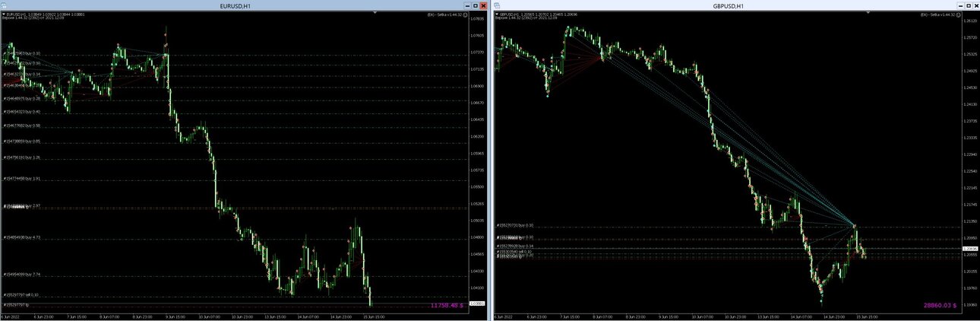Viewport: 980px width, 321px height.
Task: Click the chart shift triangle in GBPUSD window
Action: click(x=866, y=13)
